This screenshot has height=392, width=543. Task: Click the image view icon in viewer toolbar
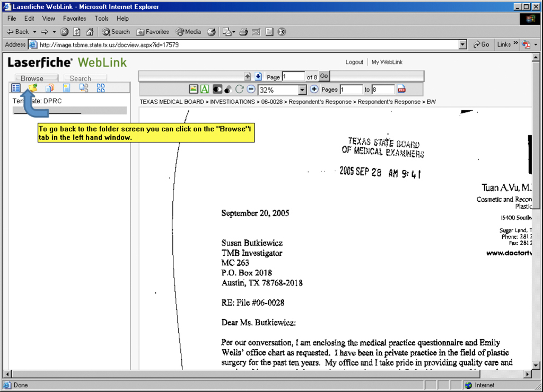click(x=194, y=90)
